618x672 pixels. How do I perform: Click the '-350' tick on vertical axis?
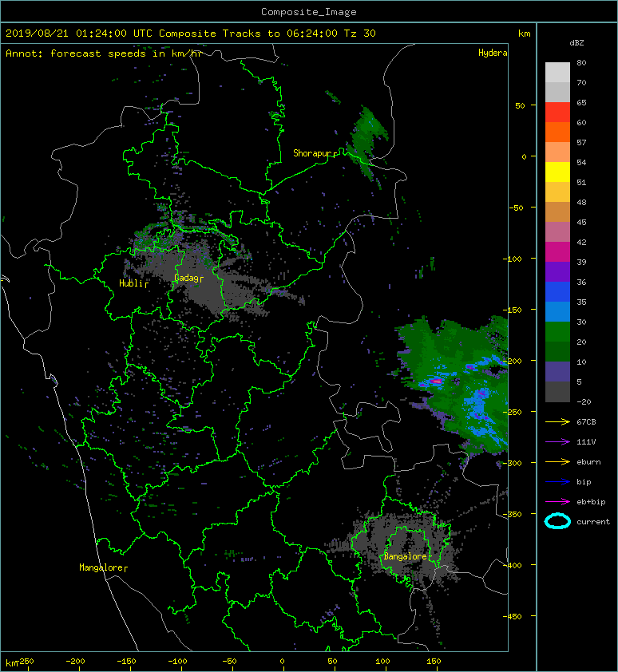click(x=512, y=514)
